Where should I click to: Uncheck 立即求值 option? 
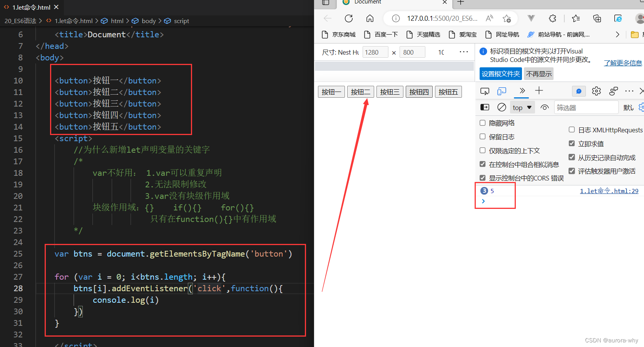[572, 143]
